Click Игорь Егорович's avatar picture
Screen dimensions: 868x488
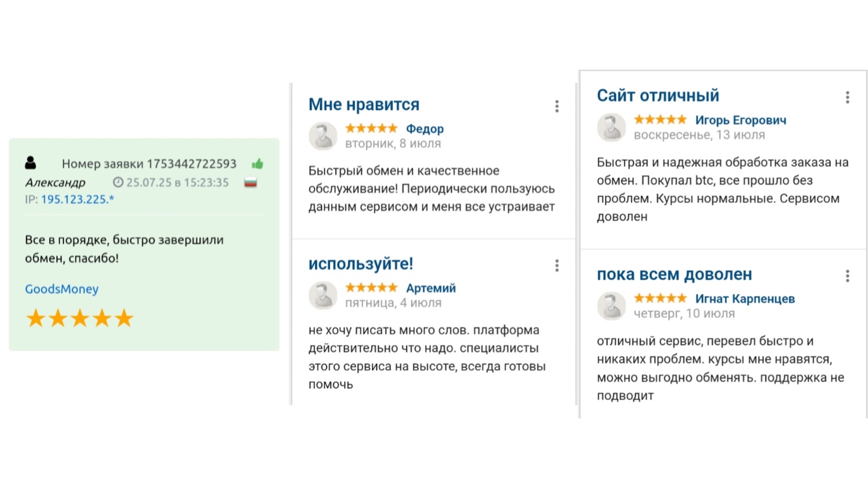[611, 127]
